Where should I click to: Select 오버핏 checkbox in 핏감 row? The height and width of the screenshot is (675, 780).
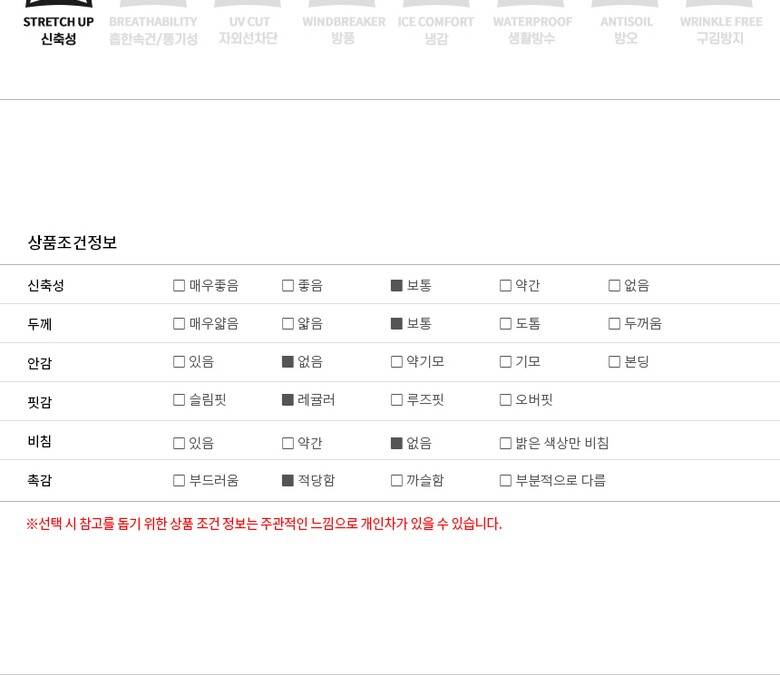(x=505, y=400)
